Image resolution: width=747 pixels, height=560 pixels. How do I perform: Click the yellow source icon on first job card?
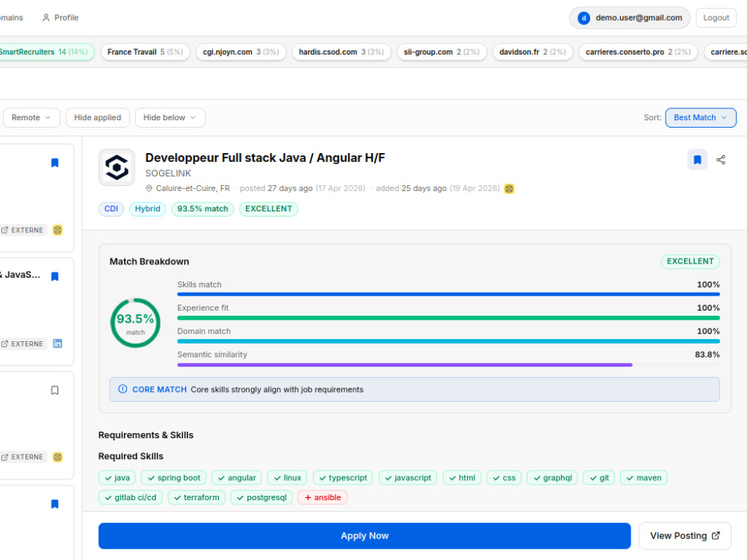[x=58, y=230]
